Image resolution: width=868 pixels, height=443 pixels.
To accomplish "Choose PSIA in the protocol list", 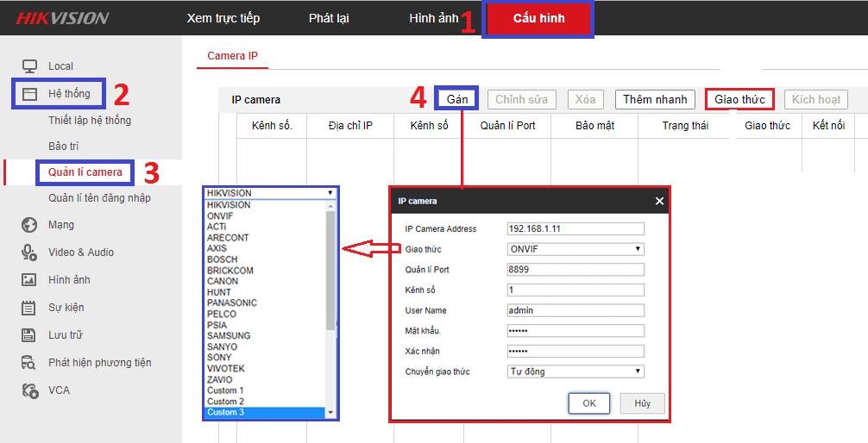I will 217,325.
